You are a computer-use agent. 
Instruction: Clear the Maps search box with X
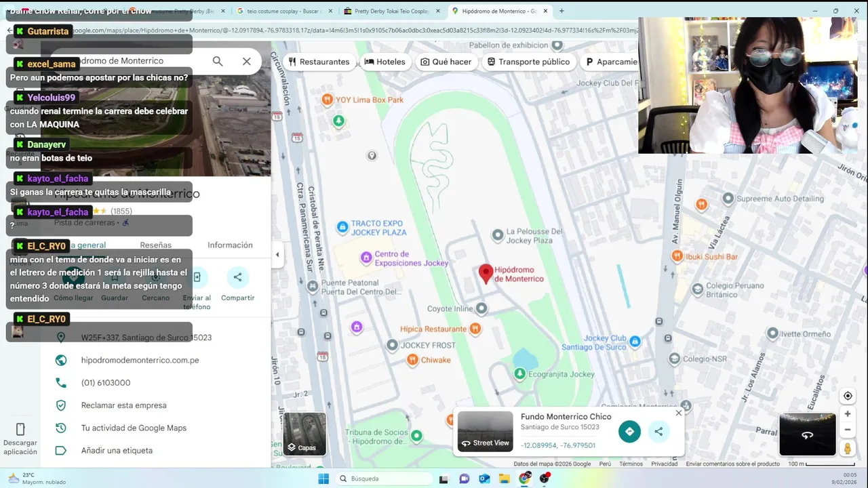point(247,61)
